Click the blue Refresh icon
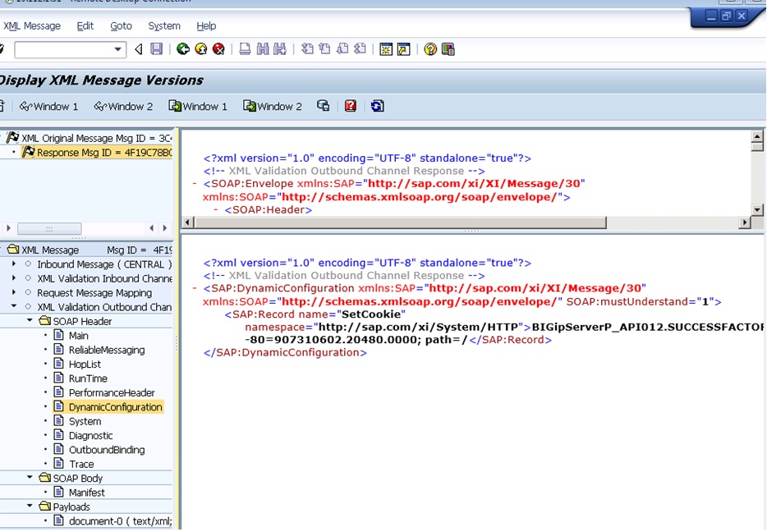This screenshot has height=532, width=767. click(377, 106)
